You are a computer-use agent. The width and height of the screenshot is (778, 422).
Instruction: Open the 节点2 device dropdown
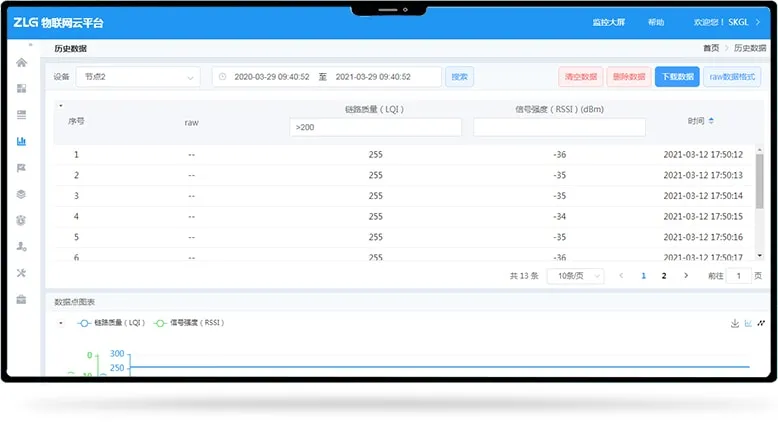(139, 77)
